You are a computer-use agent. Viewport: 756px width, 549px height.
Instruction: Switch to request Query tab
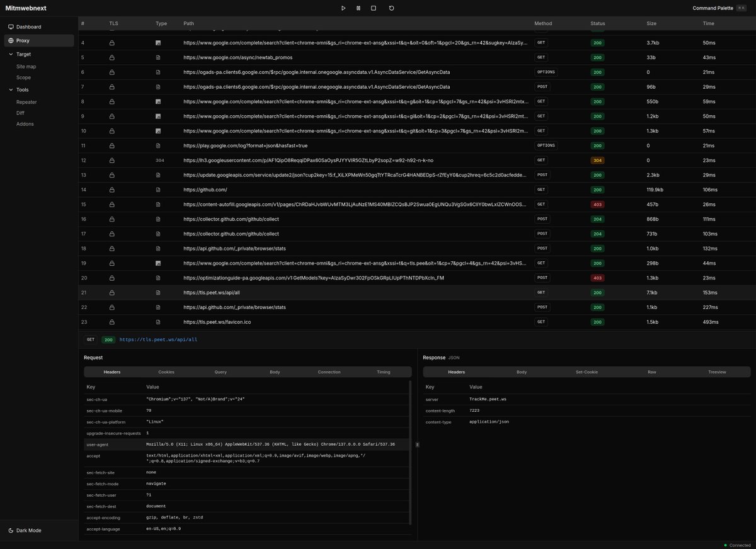click(x=220, y=372)
